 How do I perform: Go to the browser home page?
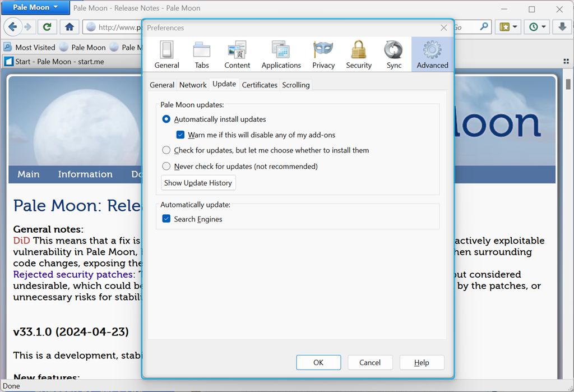click(x=70, y=27)
